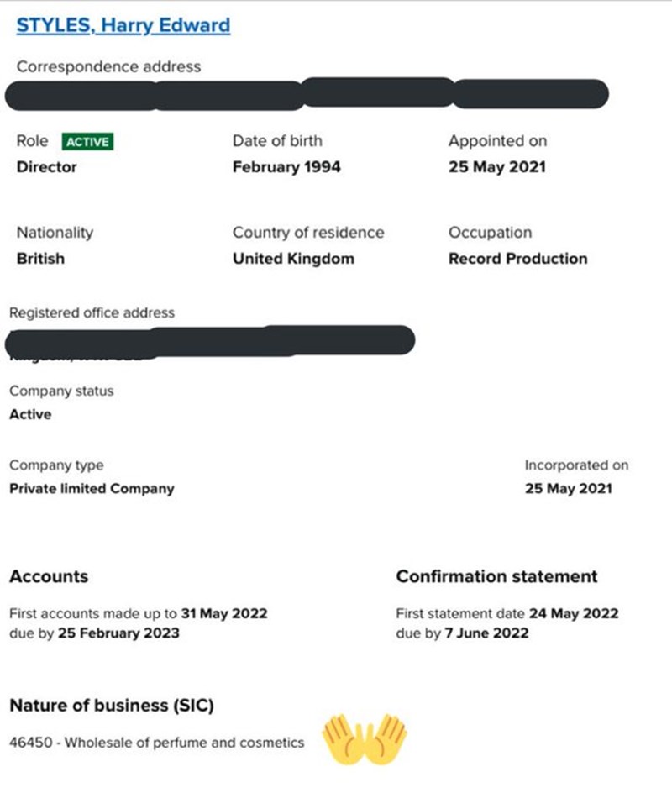Click the redacted registered office address
This screenshot has width=672, height=793.
pos(210,341)
